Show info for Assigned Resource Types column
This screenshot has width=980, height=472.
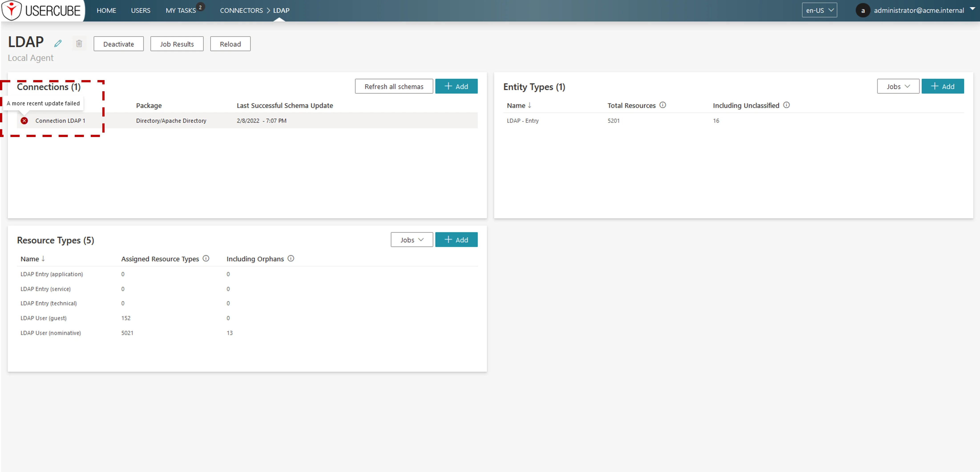pos(206,258)
